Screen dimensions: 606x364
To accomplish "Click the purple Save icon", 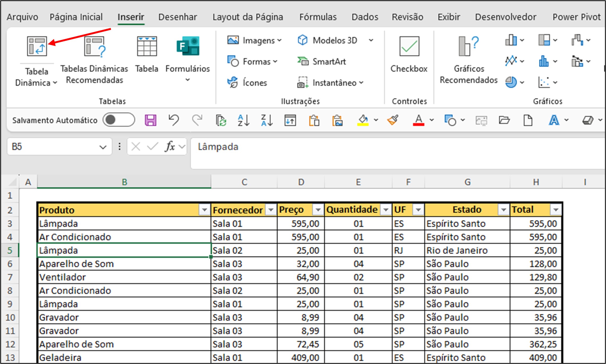I will (151, 120).
